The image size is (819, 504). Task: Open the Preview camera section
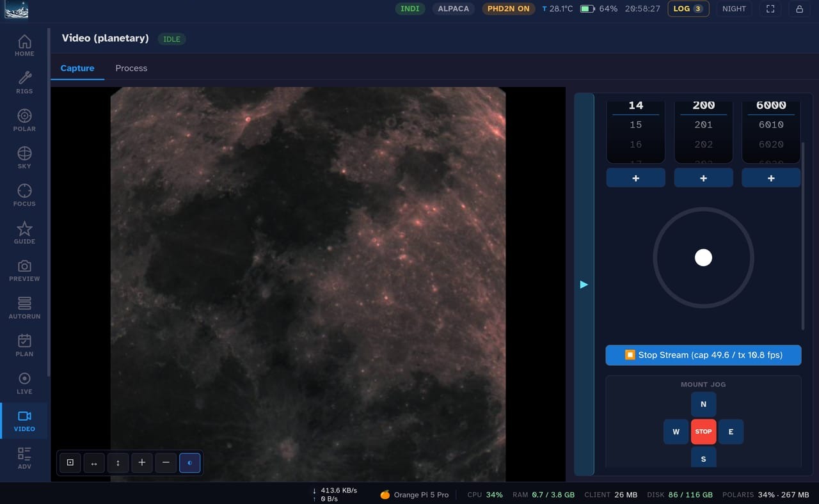click(24, 271)
